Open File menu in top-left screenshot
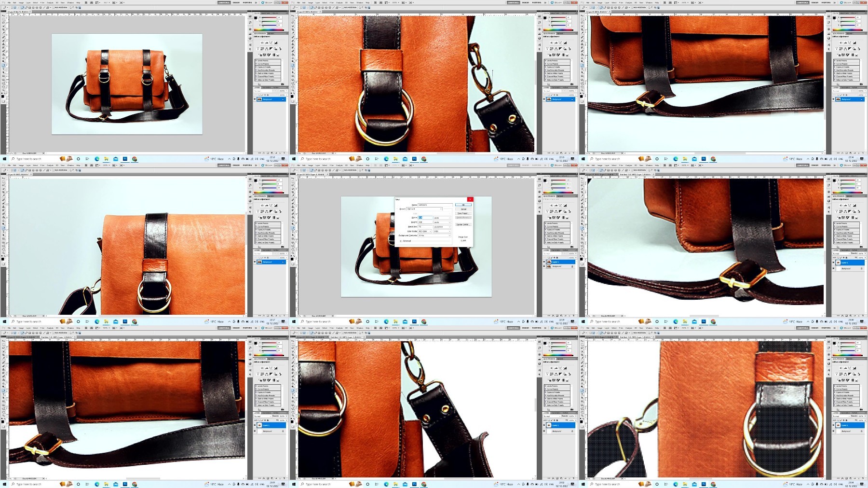 pos(9,2)
